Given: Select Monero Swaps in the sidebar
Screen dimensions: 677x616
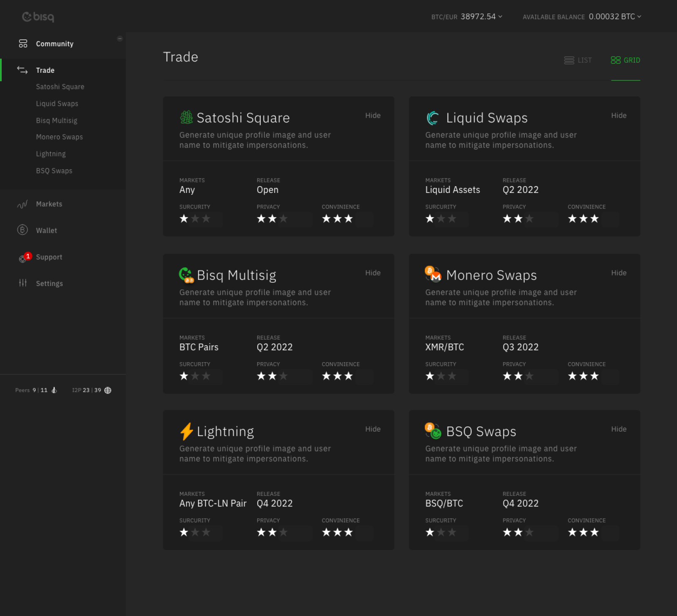Looking at the screenshot, I should 59,137.
